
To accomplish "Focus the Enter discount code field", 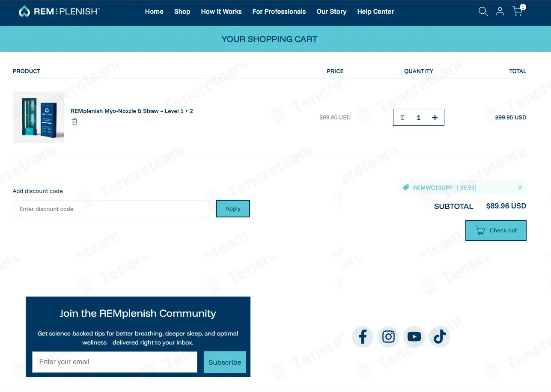I will (111, 209).
